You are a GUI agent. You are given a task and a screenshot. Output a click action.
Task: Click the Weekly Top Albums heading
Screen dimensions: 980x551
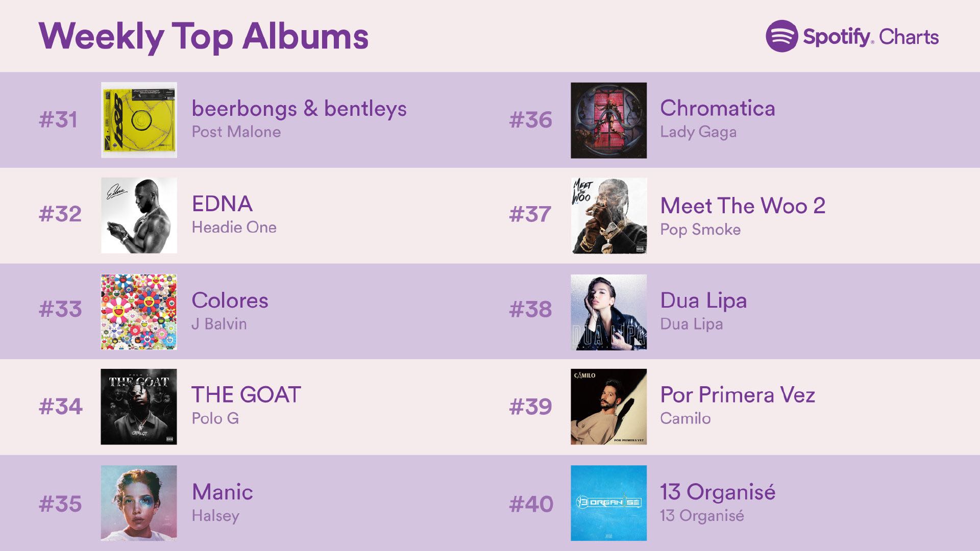[204, 37]
